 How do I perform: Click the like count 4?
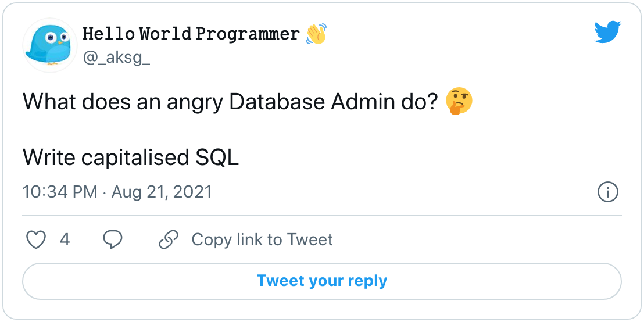65,239
